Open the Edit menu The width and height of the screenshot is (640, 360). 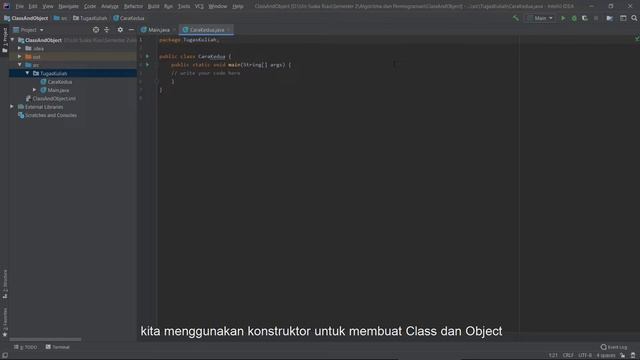pyautogui.click(x=33, y=6)
